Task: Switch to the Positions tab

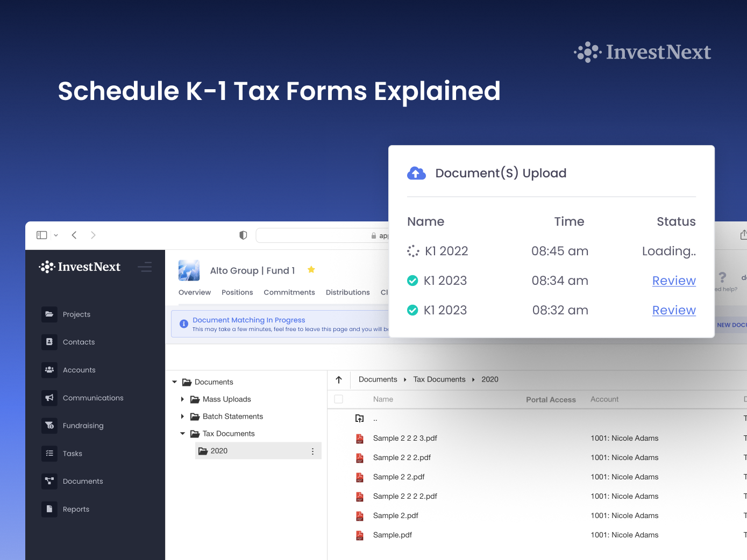Action: (237, 292)
